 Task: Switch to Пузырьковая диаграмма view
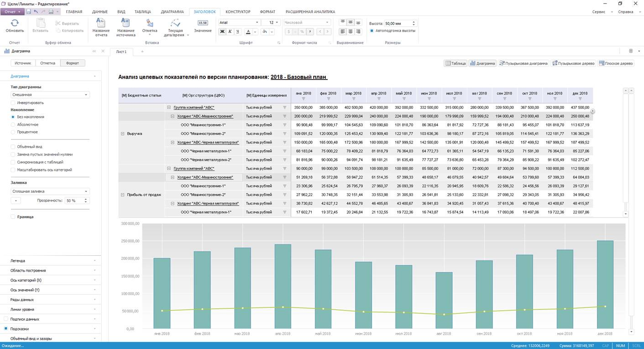tap(523, 63)
